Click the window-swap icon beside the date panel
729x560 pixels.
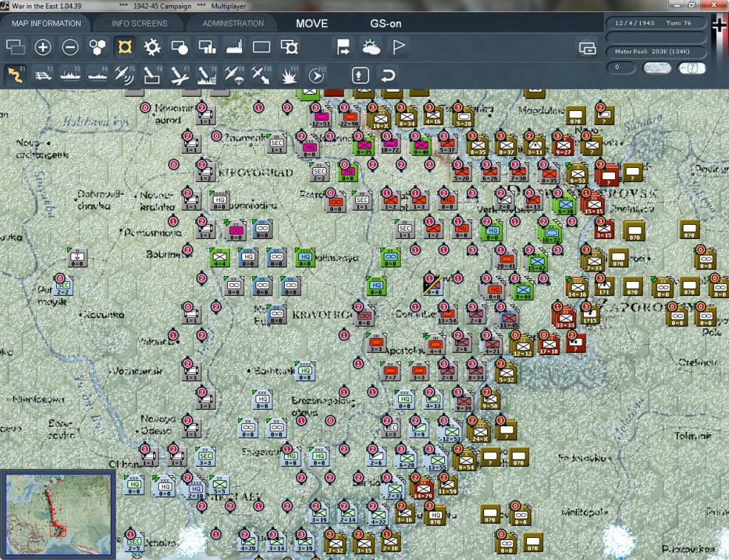coord(587,48)
